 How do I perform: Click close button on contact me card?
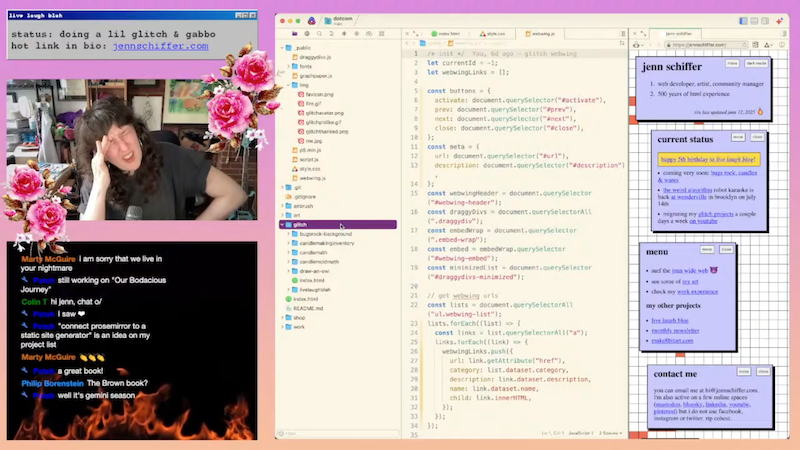(x=763, y=371)
